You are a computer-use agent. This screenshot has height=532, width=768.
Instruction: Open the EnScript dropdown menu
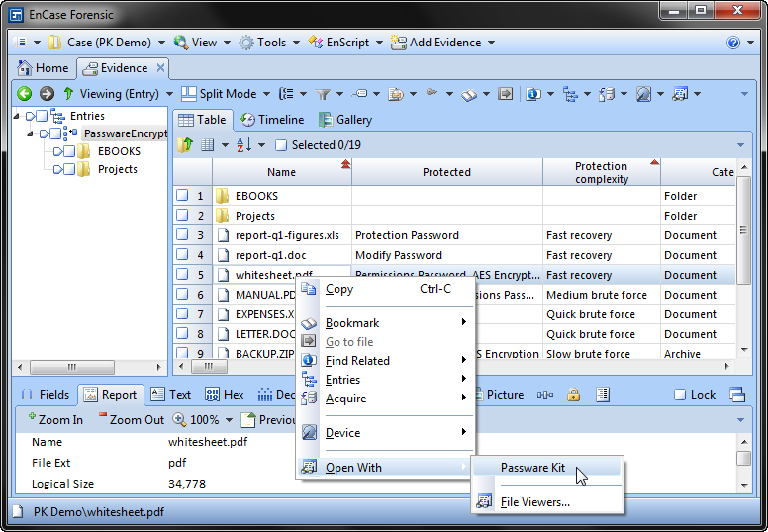click(379, 43)
